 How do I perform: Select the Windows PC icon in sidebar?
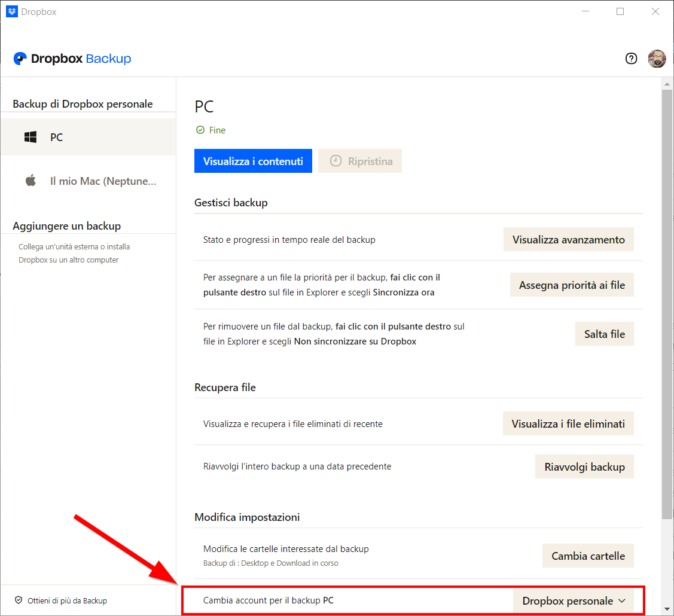pos(31,137)
